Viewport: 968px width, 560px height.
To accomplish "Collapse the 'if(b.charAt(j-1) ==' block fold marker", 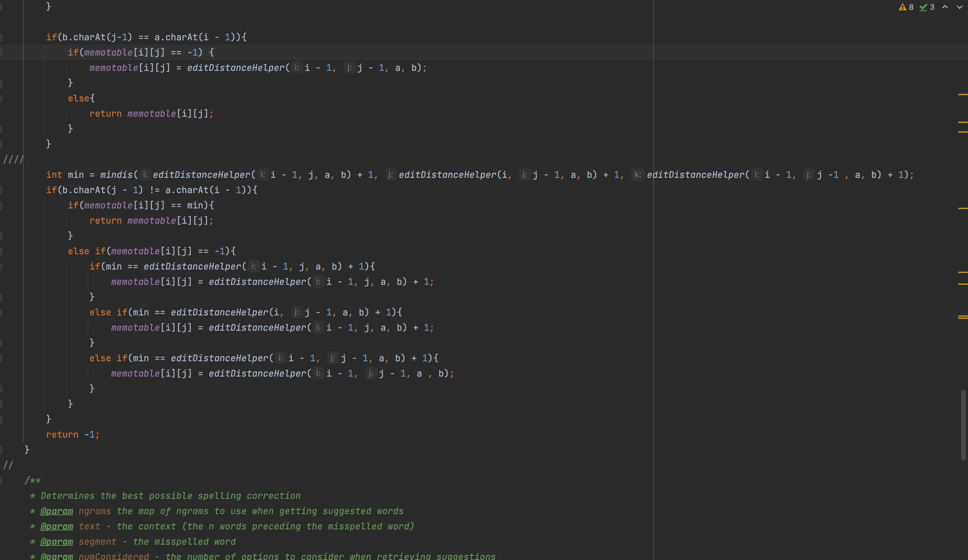I will pos(1,37).
